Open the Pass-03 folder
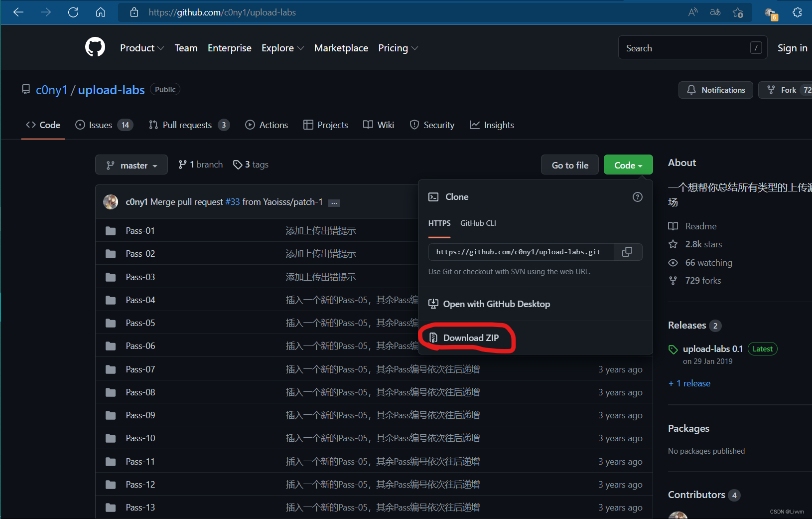This screenshot has height=519, width=812. [140, 277]
